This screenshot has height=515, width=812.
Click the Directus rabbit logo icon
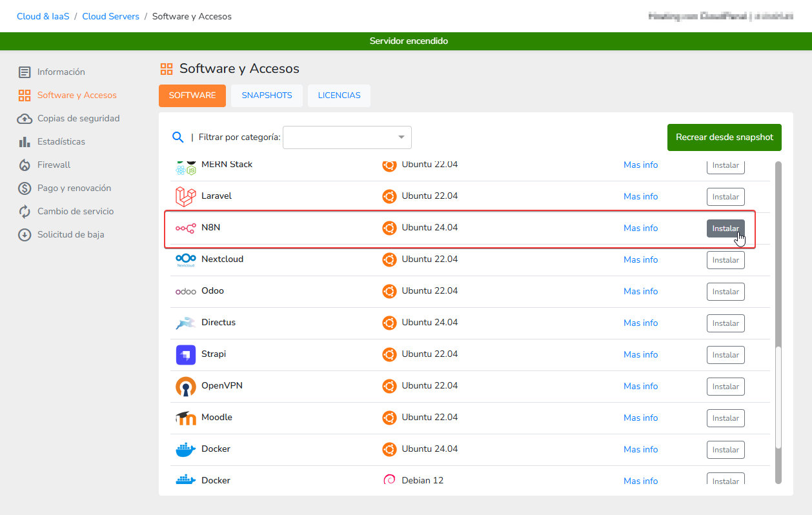coord(186,323)
